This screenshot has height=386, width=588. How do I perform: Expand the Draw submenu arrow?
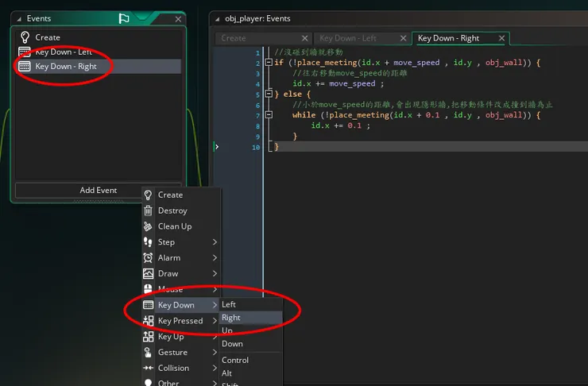(x=215, y=273)
